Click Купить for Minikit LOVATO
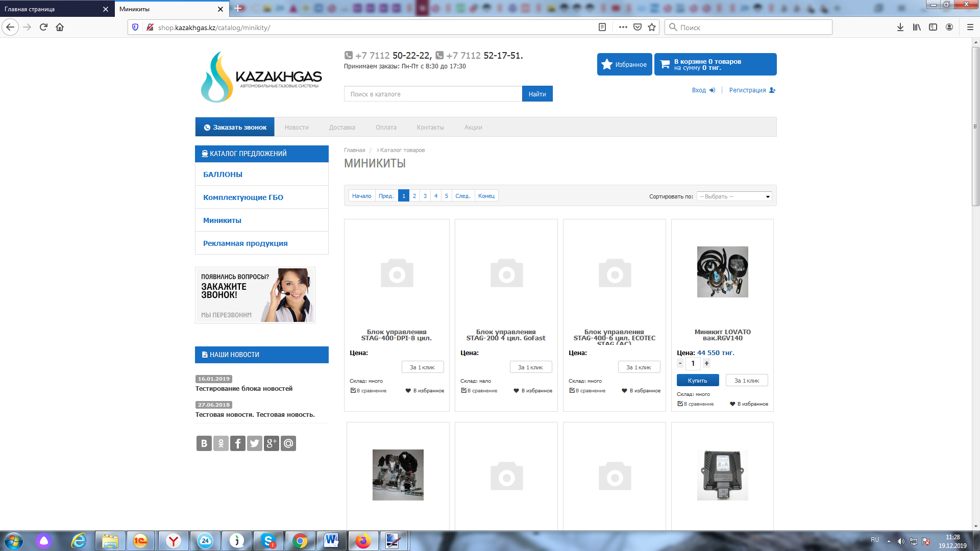The image size is (980, 551). click(698, 381)
